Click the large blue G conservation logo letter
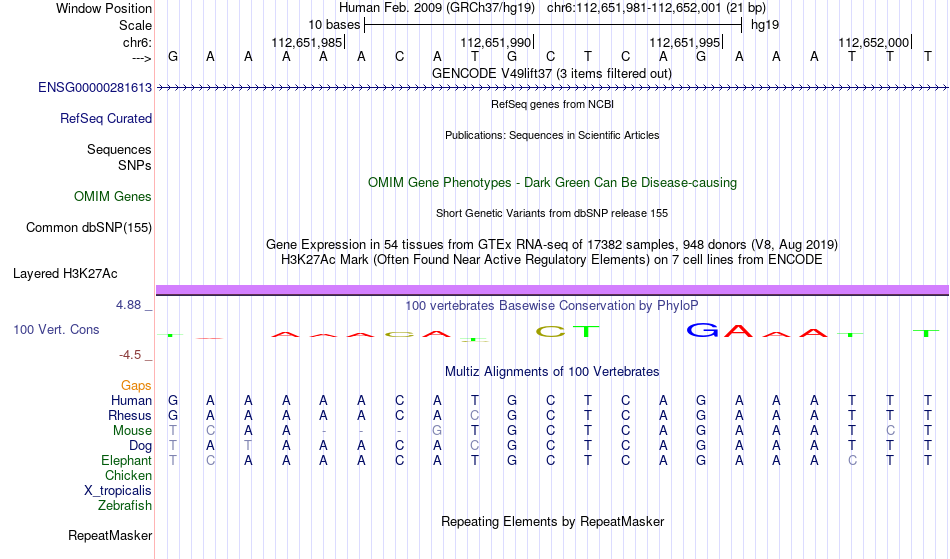 point(702,330)
